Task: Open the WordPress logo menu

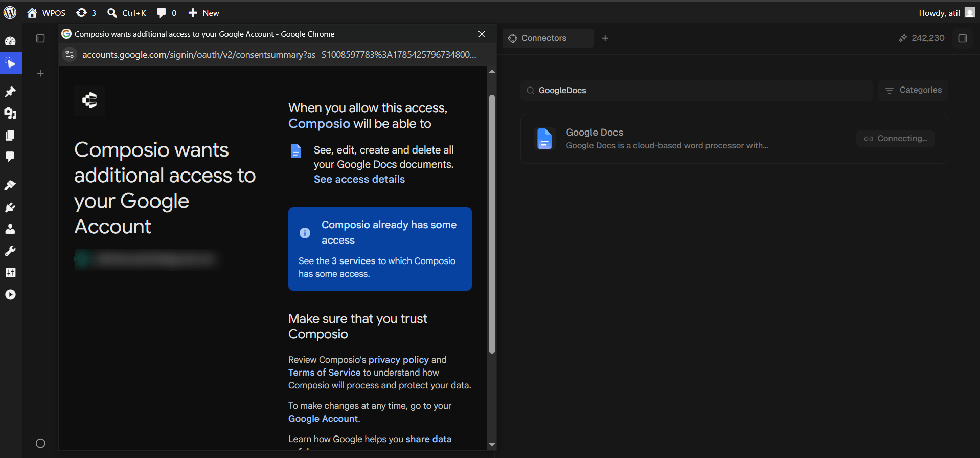Action: click(10, 13)
